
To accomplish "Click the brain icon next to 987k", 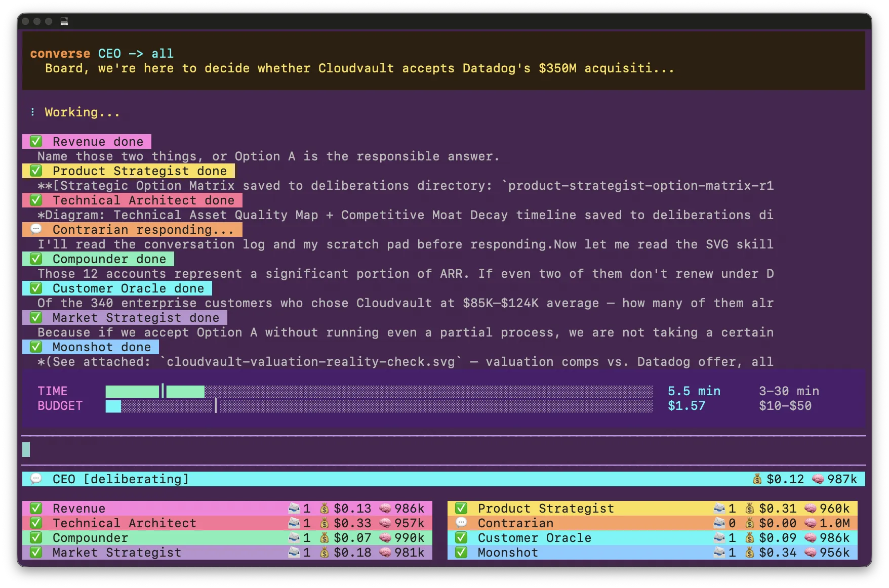I will coord(818,479).
